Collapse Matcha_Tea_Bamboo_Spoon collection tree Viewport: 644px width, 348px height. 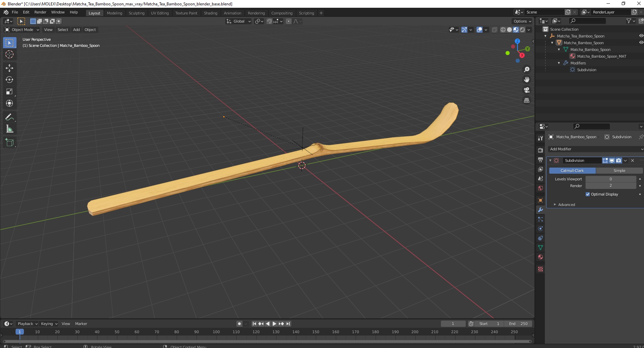[x=546, y=36]
